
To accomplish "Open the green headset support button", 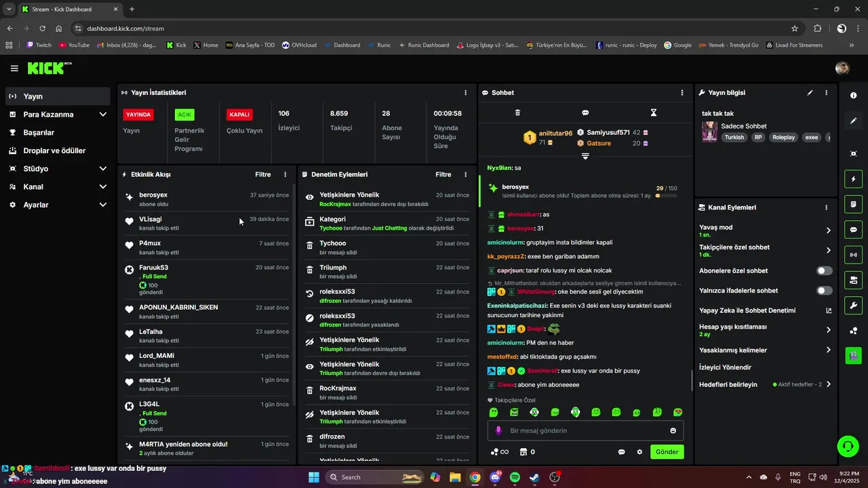I will click(x=848, y=446).
